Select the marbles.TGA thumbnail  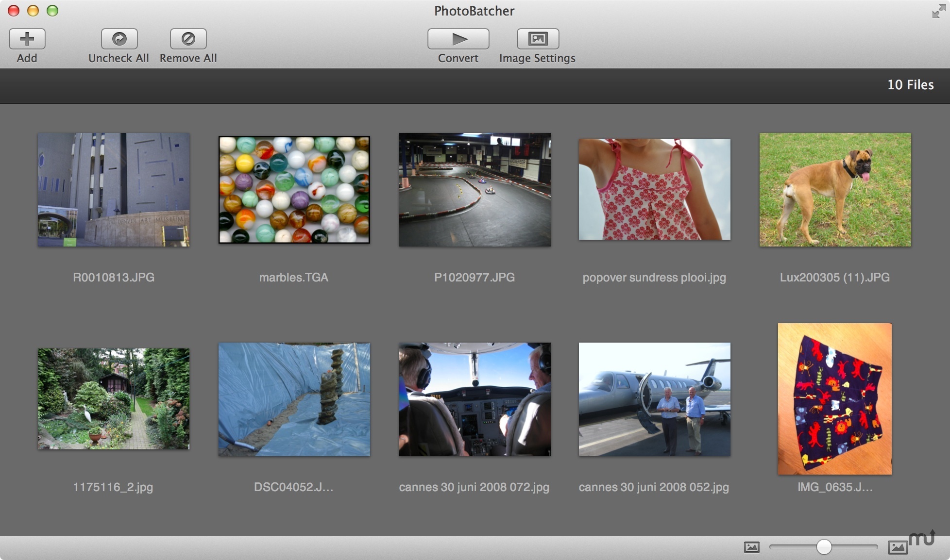coord(294,190)
